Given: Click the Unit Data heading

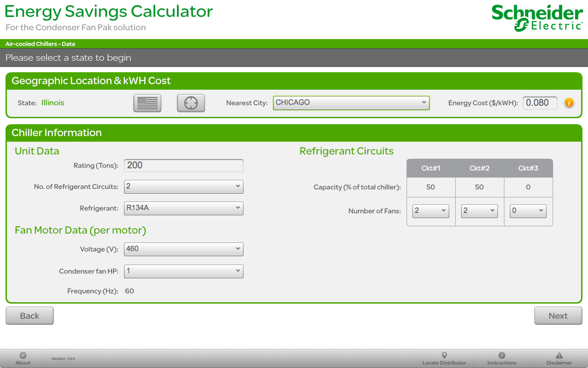Looking at the screenshot, I should (x=37, y=151).
